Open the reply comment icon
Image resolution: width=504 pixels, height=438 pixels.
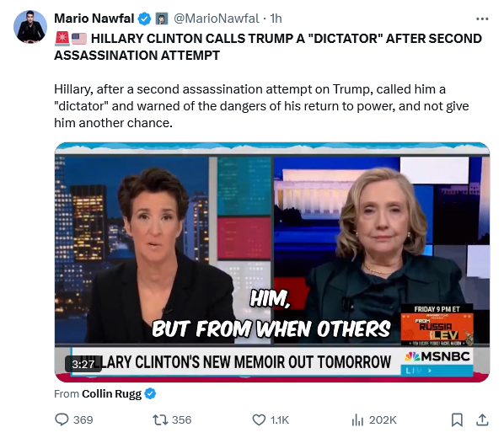point(62,419)
